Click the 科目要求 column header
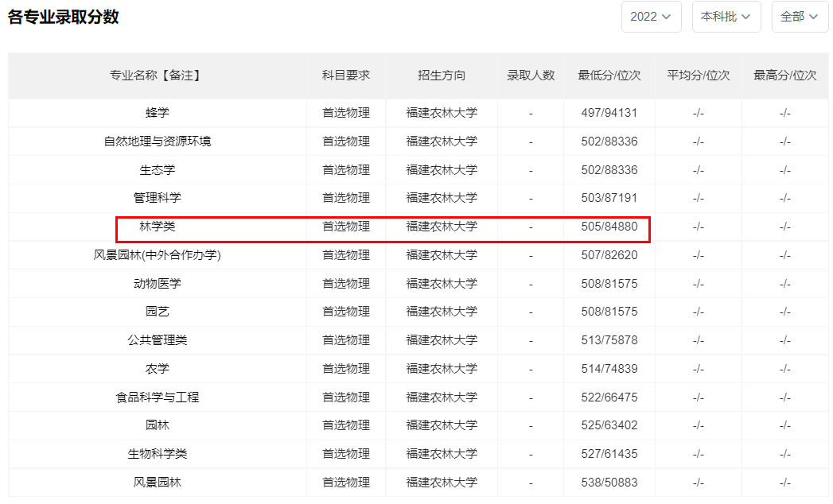This screenshot has width=833, height=504. pos(346,76)
